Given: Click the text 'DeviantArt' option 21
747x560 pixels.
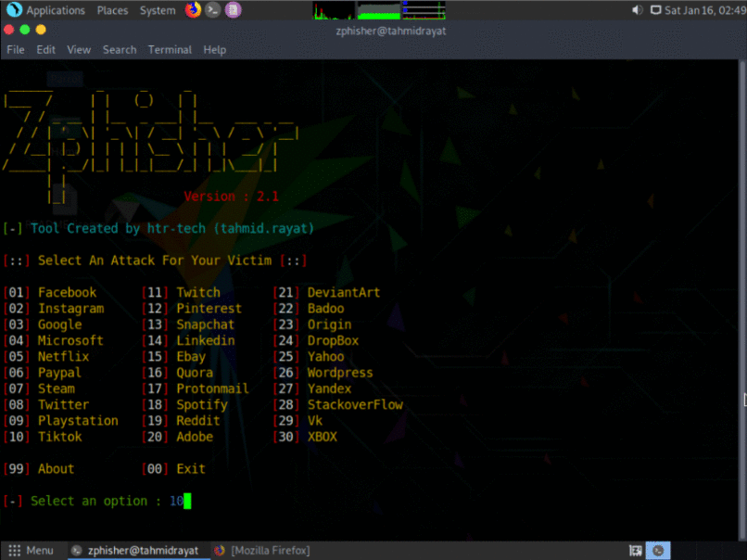Looking at the screenshot, I should tap(344, 293).
